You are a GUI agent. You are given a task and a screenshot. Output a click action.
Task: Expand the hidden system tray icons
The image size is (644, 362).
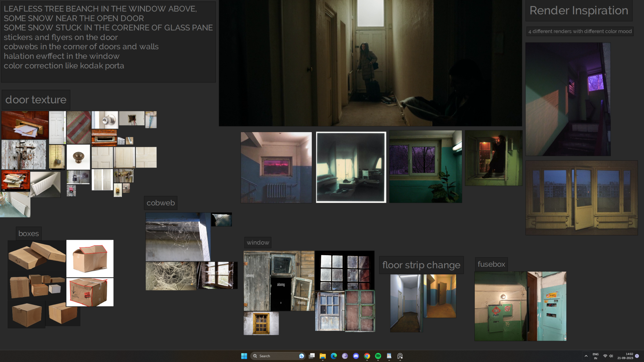(586, 356)
